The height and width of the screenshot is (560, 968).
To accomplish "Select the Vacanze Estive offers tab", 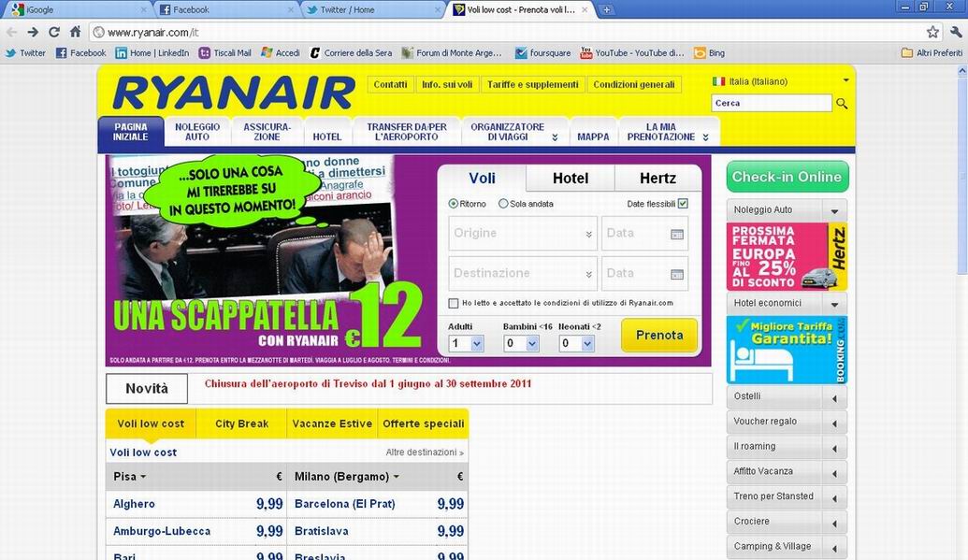I will (x=332, y=424).
